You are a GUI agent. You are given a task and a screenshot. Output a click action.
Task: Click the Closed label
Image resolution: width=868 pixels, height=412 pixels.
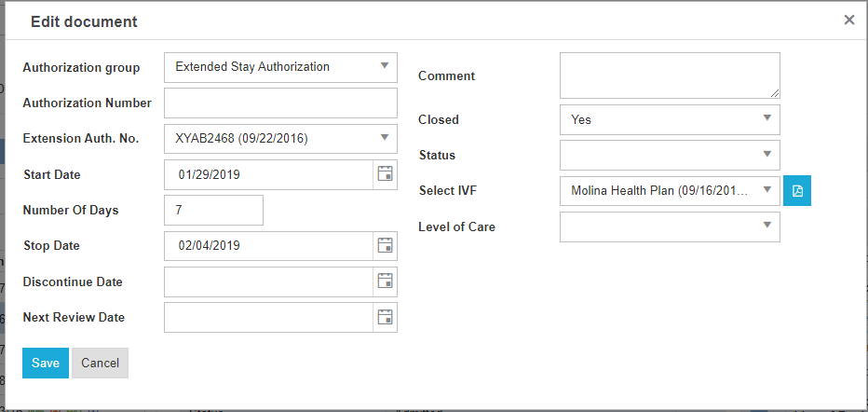(x=439, y=119)
